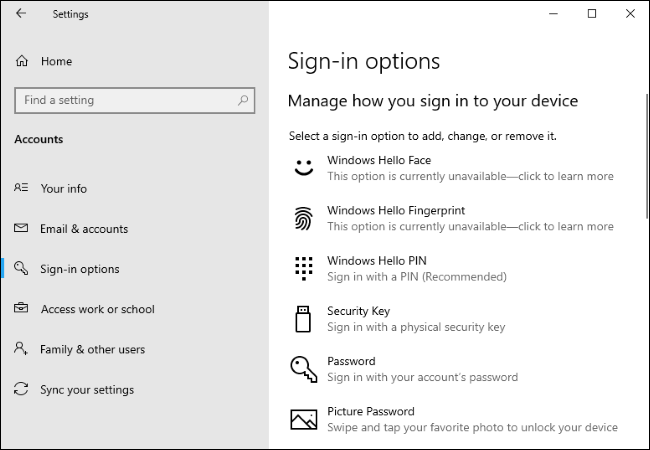Click the PIN keypad dots icon
The width and height of the screenshot is (650, 450).
(303, 268)
